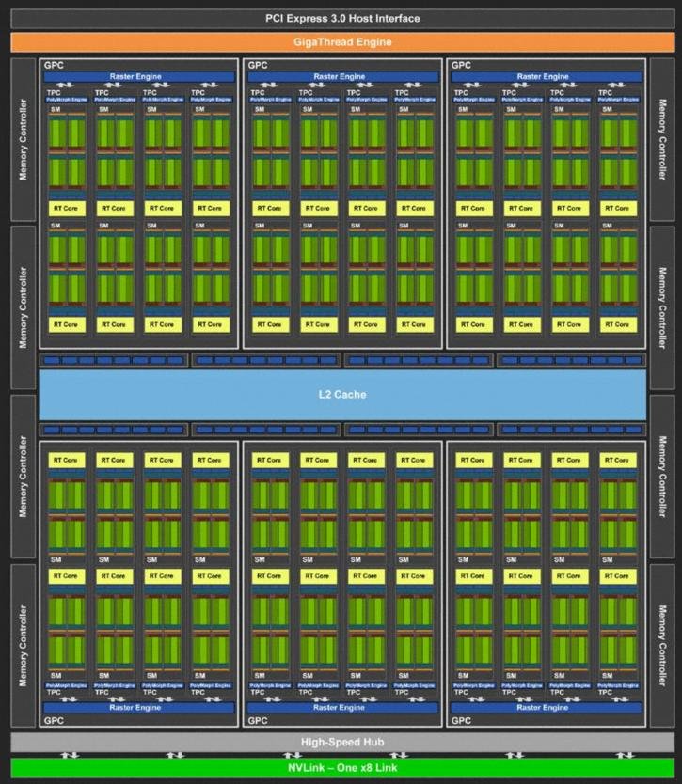Click Raster Engine bar in bottom-left GPC
This screenshot has height=784, width=682.
point(138,708)
